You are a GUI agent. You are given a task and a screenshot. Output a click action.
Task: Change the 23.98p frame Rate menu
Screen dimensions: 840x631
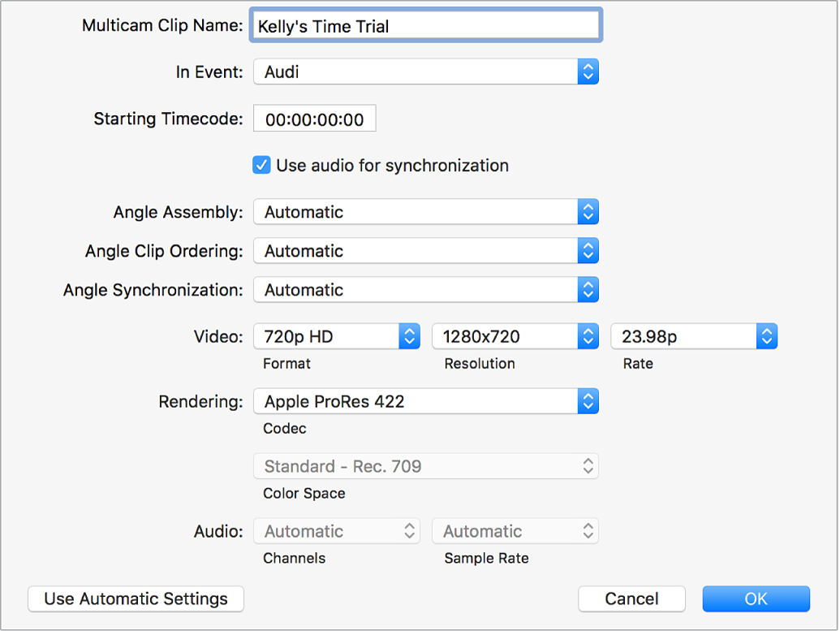(x=693, y=336)
